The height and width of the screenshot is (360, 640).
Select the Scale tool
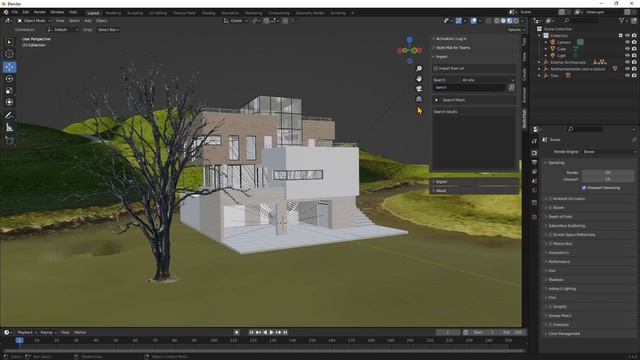coord(9,91)
